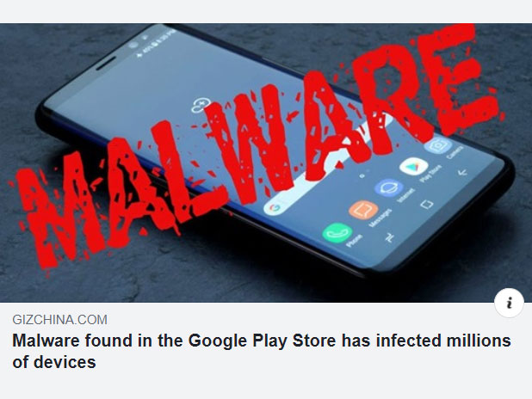Viewport: 532px width, 399px height.
Task: Click the round info "i" button
Action: tap(509, 303)
